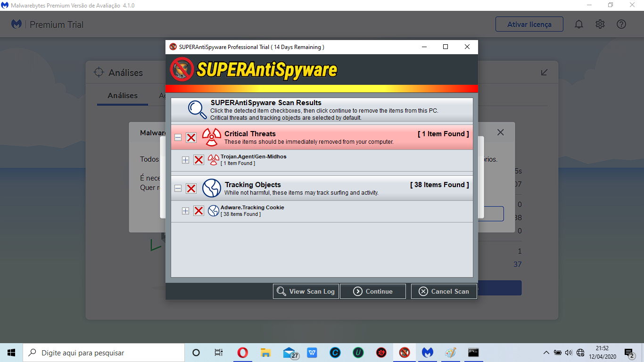
Task: Open the red gear app on taskbar
Action: (x=381, y=353)
